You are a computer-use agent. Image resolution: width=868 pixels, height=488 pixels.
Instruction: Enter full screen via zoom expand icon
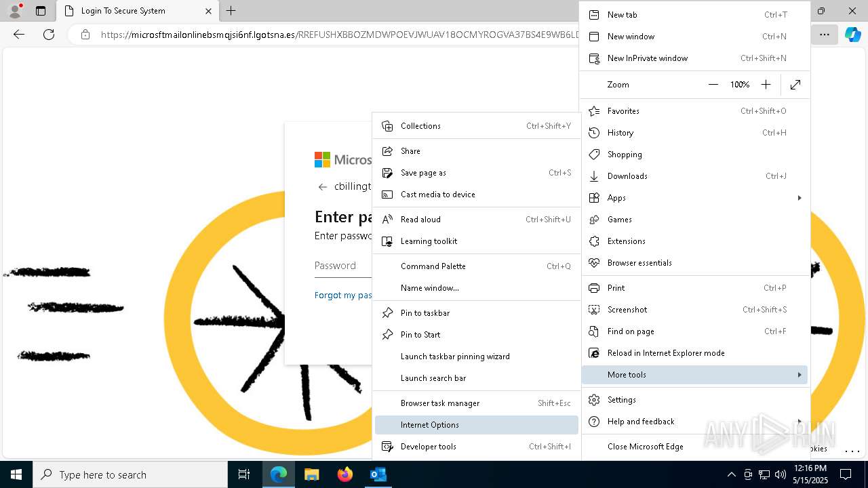pos(795,85)
